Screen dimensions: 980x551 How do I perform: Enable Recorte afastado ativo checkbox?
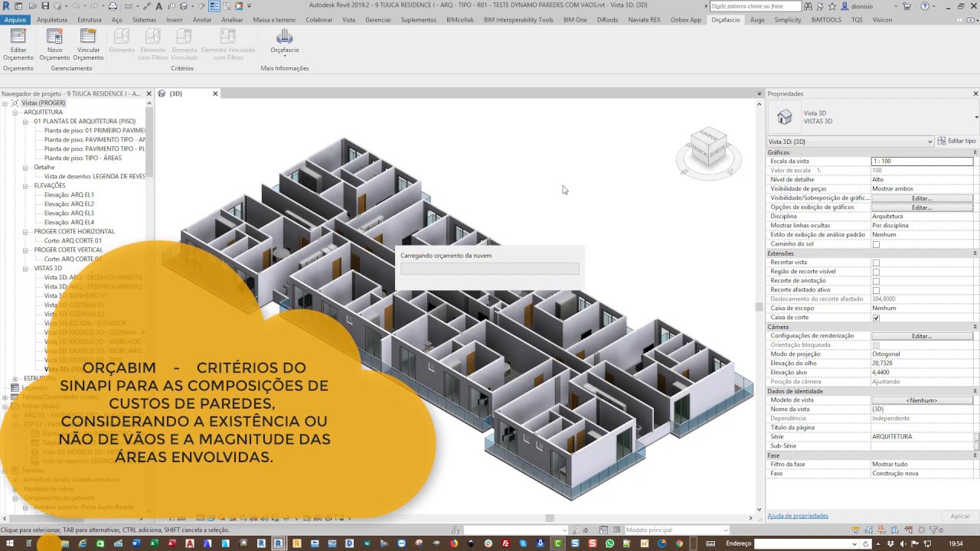(x=876, y=290)
